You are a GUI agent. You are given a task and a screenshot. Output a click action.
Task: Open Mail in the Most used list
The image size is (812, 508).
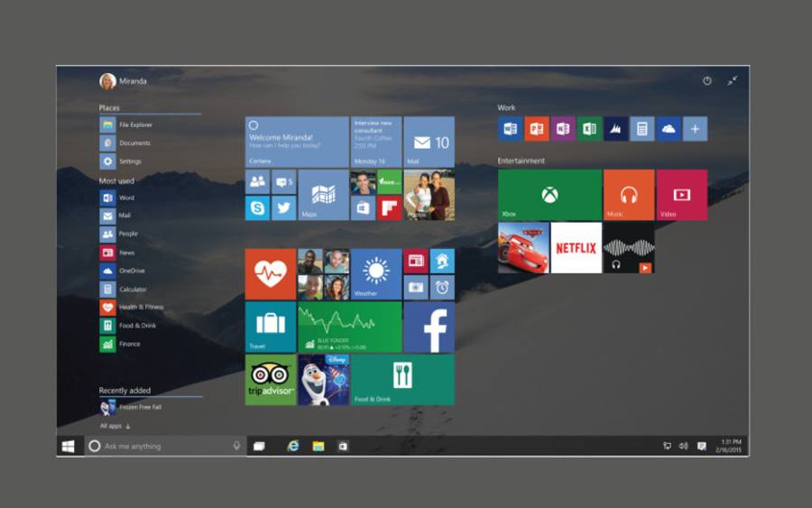[x=115, y=216]
